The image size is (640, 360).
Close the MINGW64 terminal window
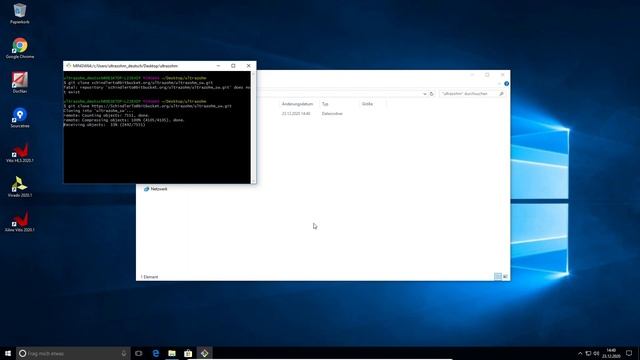[249, 66]
